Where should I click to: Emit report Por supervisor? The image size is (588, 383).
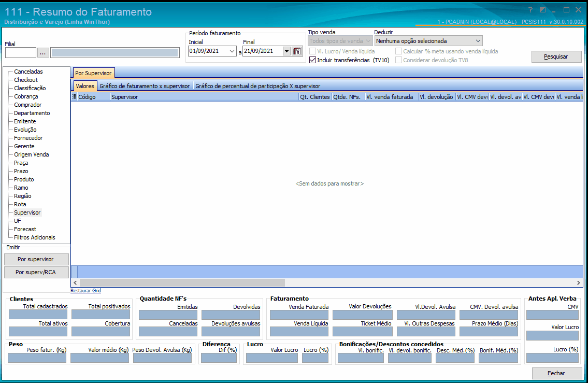point(36,259)
